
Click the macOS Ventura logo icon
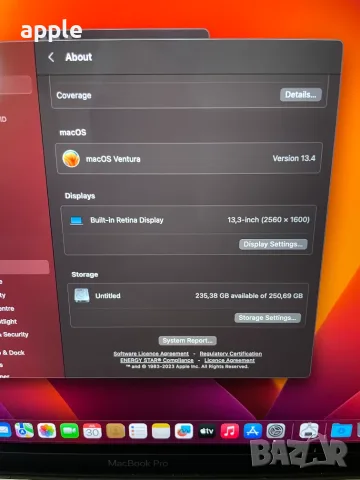point(71,158)
